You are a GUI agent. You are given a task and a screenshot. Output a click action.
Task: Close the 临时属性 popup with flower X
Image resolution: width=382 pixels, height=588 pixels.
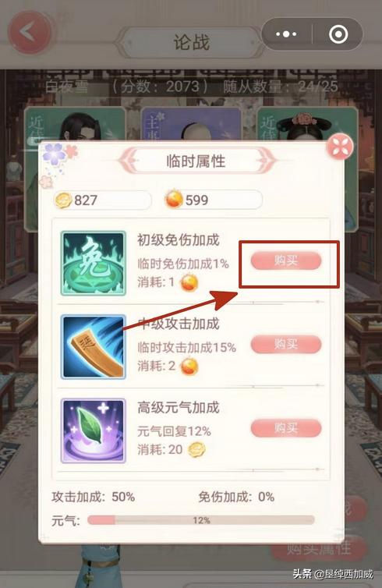click(340, 147)
